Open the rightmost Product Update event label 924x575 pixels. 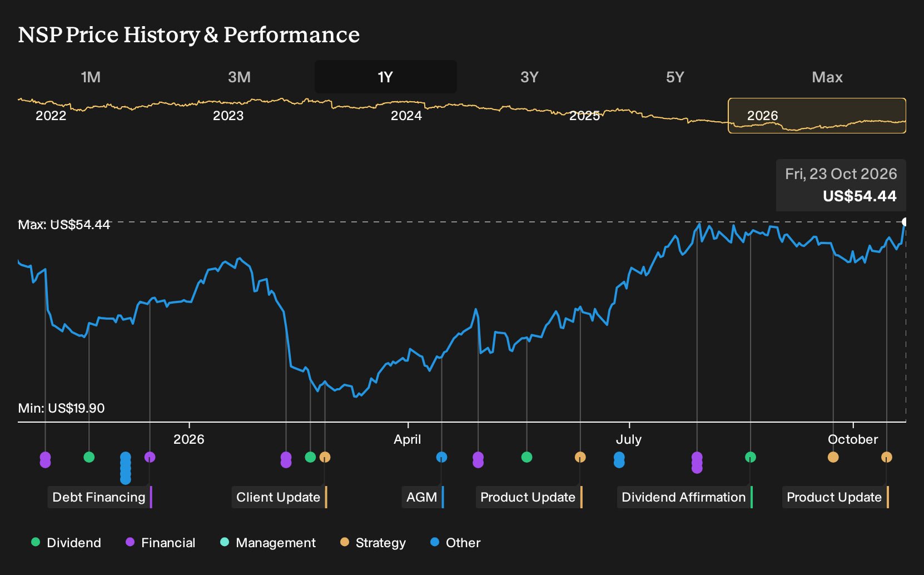pos(835,497)
